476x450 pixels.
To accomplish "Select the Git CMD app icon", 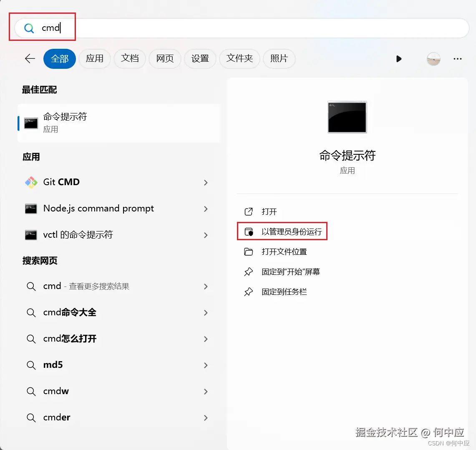I will click(x=30, y=182).
